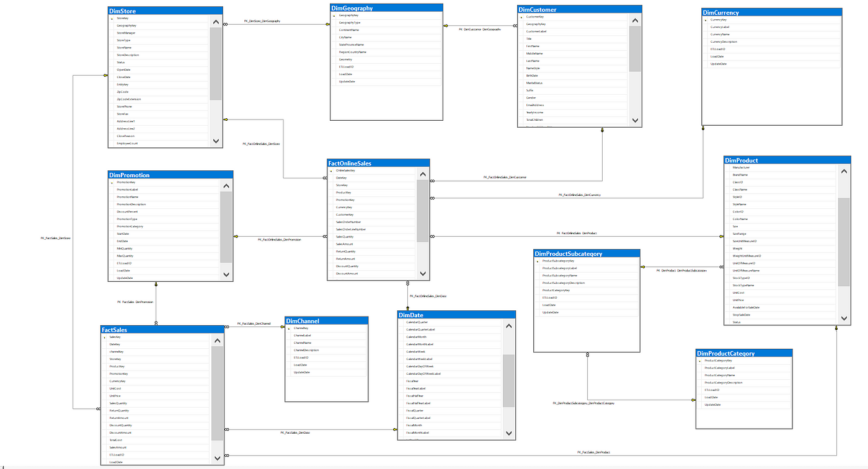This screenshot has height=469, width=868.
Task: Click the key icon beside ProductSubcategoryKey
Action: 538,261
